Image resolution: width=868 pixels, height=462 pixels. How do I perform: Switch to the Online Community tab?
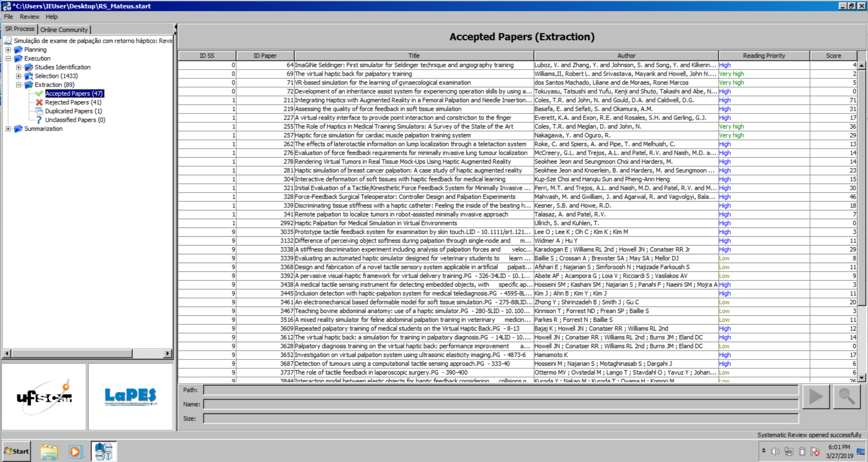click(64, 30)
